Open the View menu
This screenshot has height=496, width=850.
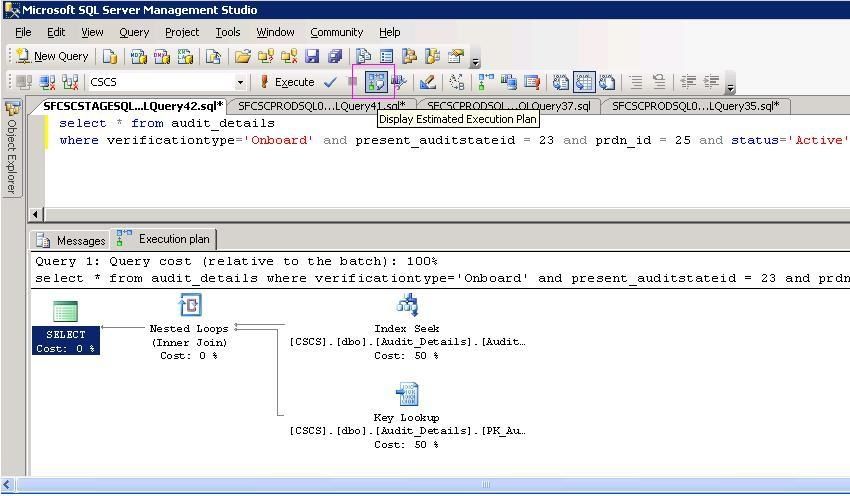(x=92, y=33)
